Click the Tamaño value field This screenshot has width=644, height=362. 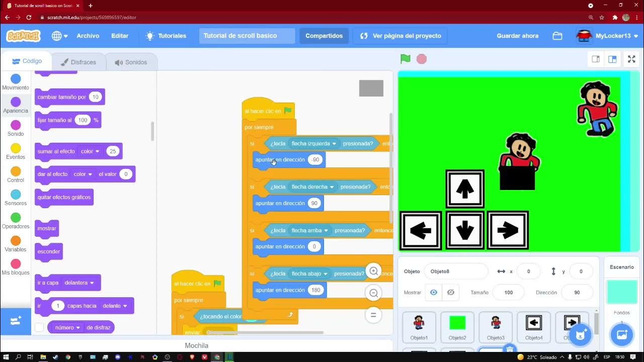pos(508,292)
